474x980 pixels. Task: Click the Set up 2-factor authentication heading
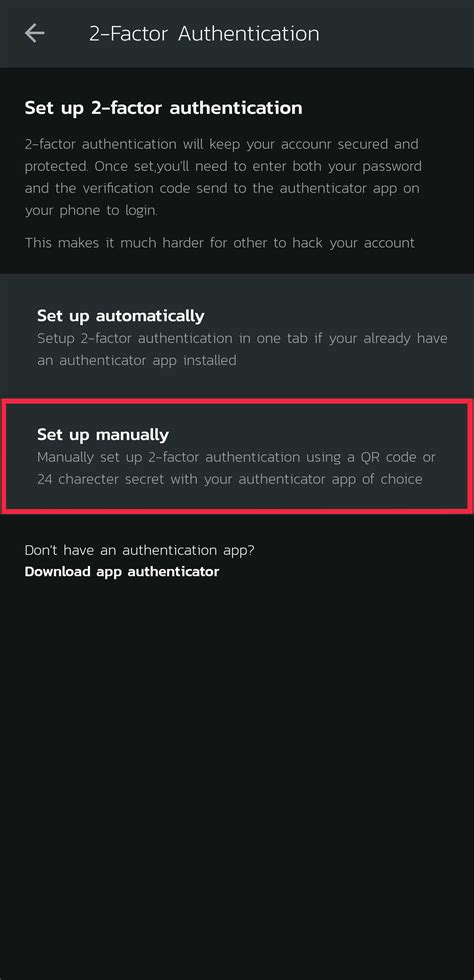tap(163, 108)
